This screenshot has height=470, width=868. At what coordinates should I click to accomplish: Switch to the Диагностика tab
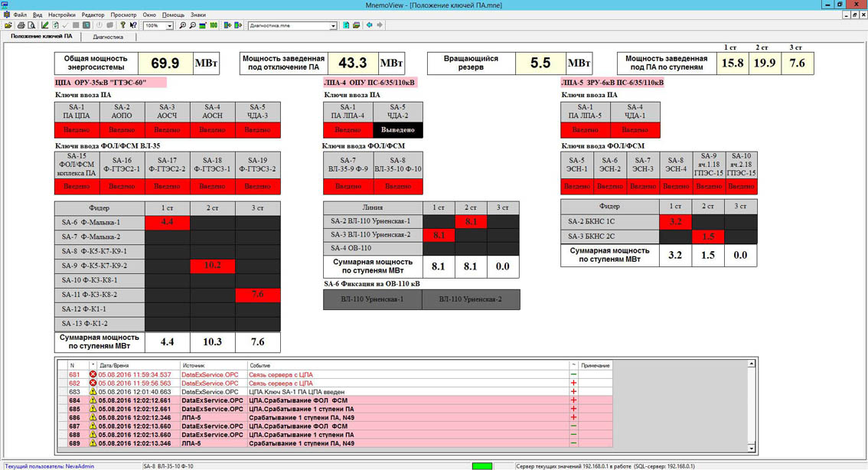pyautogui.click(x=108, y=37)
